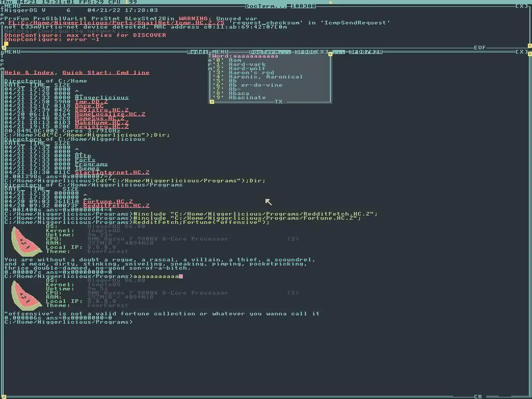Click watermelon logo above the invalid fortune message

click(26, 296)
